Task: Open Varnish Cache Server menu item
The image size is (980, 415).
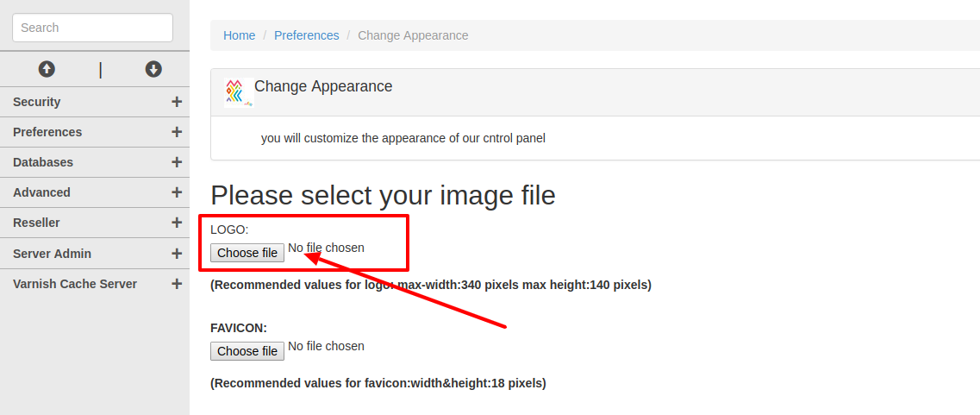Action: click(75, 284)
